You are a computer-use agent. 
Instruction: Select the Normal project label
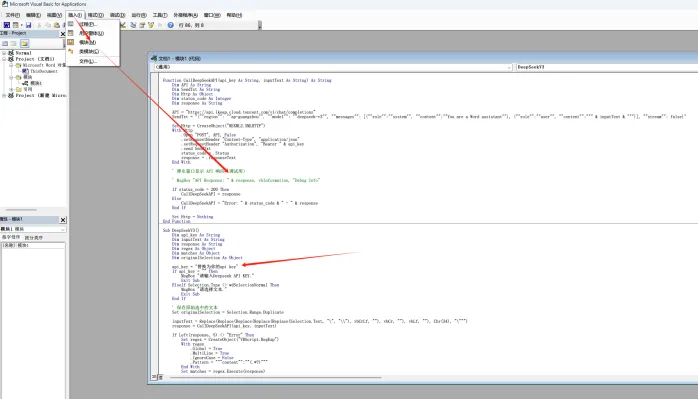(x=24, y=53)
